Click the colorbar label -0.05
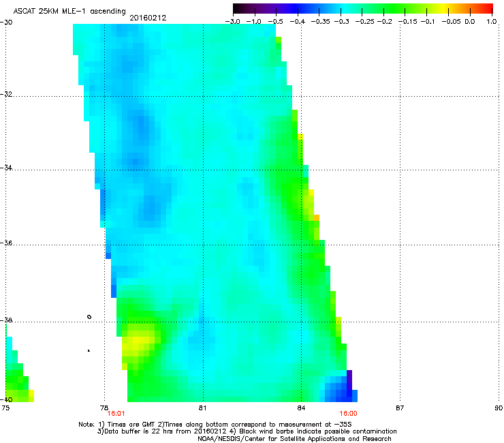 click(452, 22)
